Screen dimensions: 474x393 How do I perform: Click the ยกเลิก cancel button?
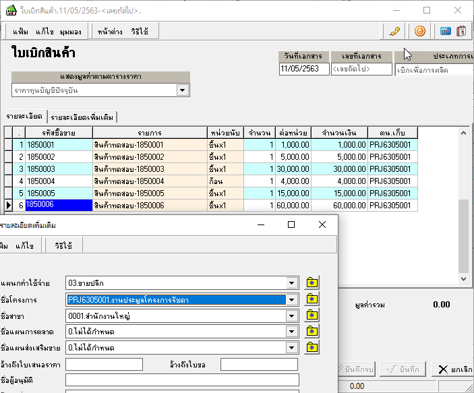(455, 369)
